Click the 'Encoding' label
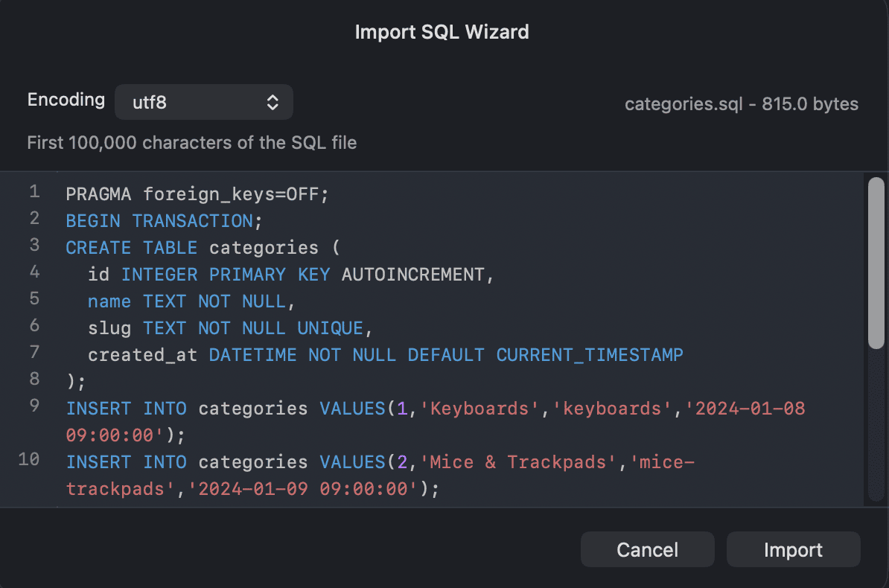The height and width of the screenshot is (588, 889). [x=66, y=99]
